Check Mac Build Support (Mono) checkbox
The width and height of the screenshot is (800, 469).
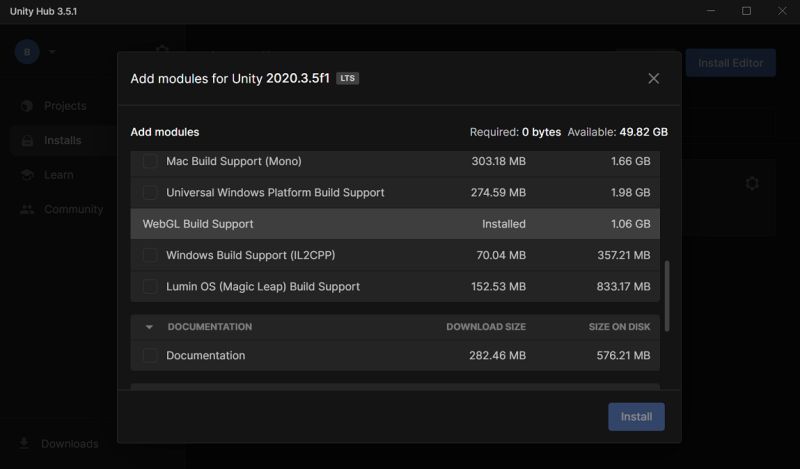click(x=149, y=161)
